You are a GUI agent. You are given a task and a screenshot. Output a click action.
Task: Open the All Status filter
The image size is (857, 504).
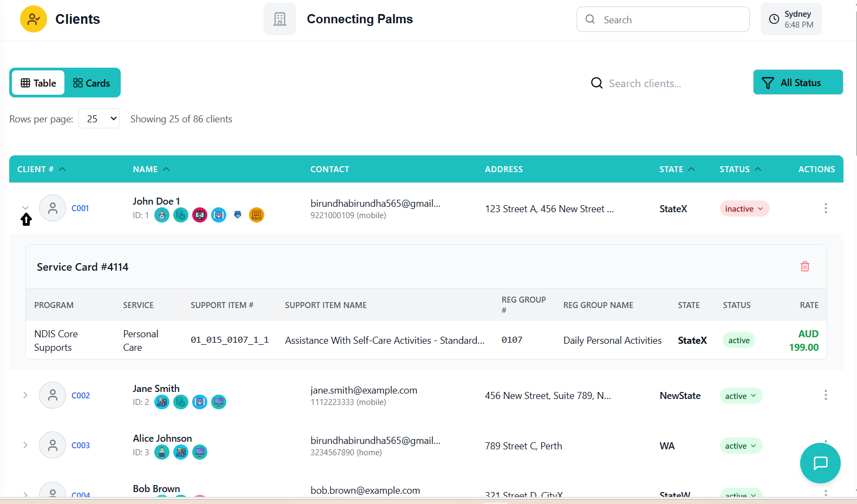coord(797,82)
